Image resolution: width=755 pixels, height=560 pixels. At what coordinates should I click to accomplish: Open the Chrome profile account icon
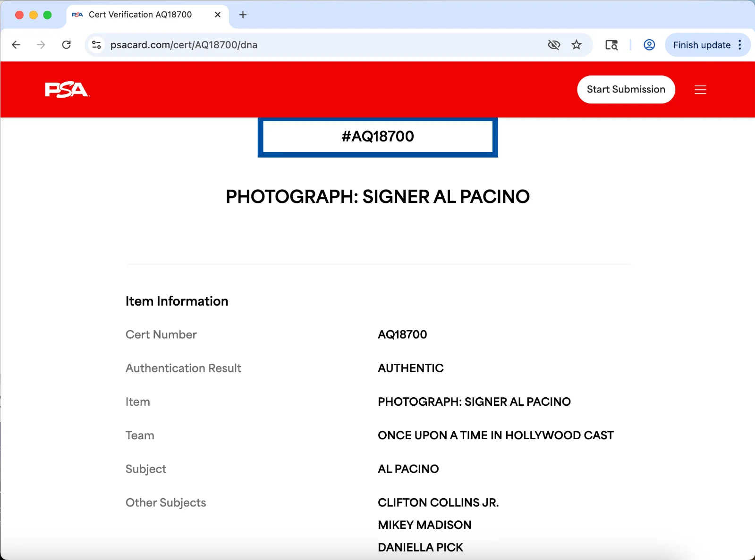coord(649,45)
